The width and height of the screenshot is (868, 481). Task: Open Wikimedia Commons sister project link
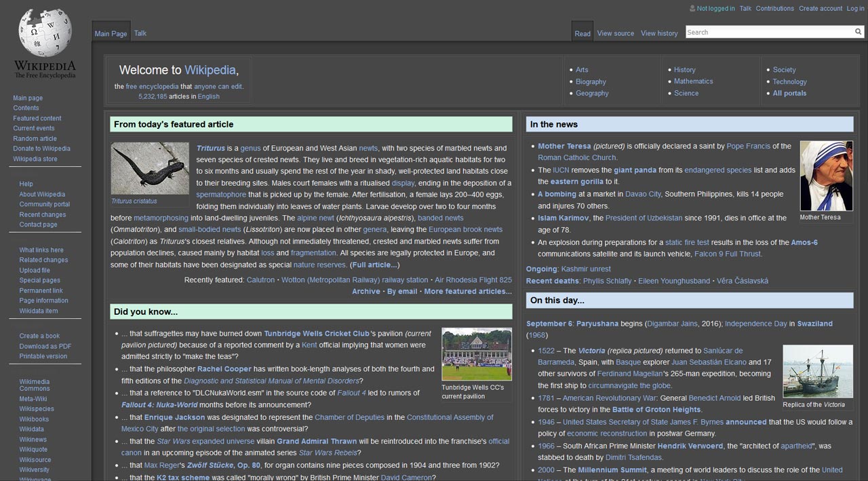(x=35, y=385)
